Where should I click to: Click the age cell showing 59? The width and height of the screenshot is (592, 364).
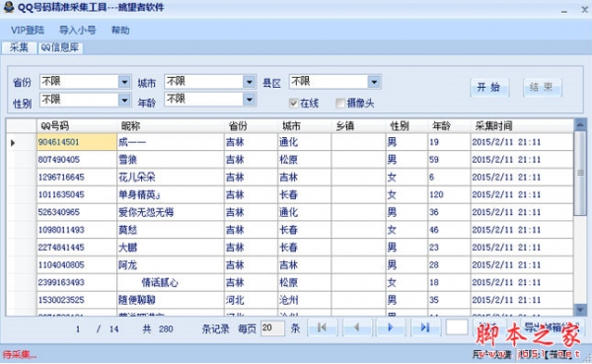pos(449,160)
